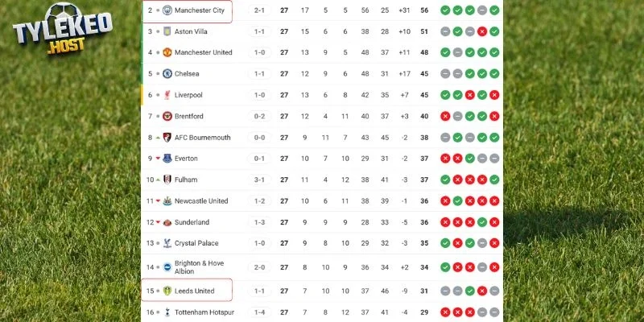Viewport: 644px width, 322px height.
Task: Click the 0-0 score in AFC Bournemouth's row
Action: pos(259,137)
